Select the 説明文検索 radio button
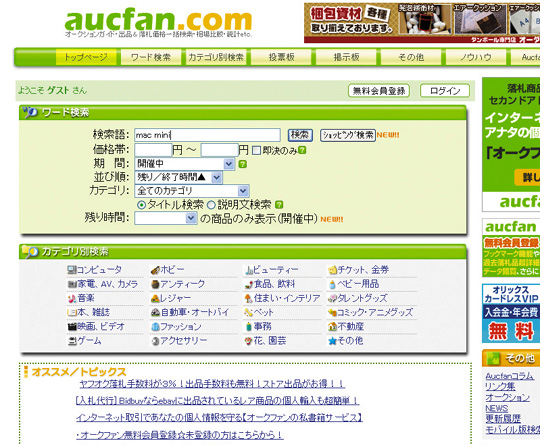 pyautogui.click(x=211, y=205)
